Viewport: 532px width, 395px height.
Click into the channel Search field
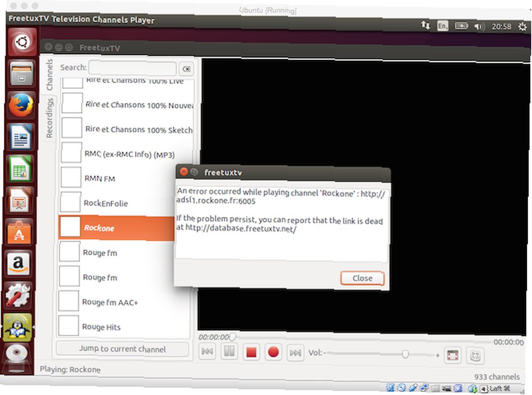coord(132,68)
